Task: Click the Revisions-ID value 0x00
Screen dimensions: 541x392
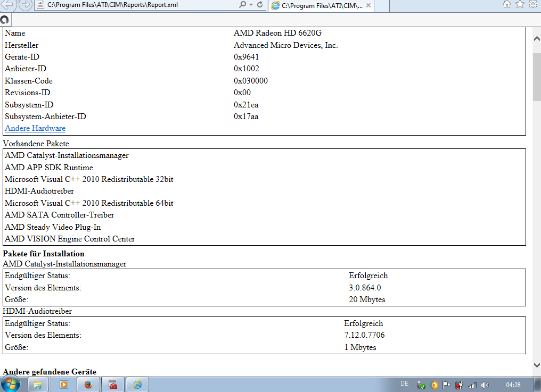Action: 242,93
